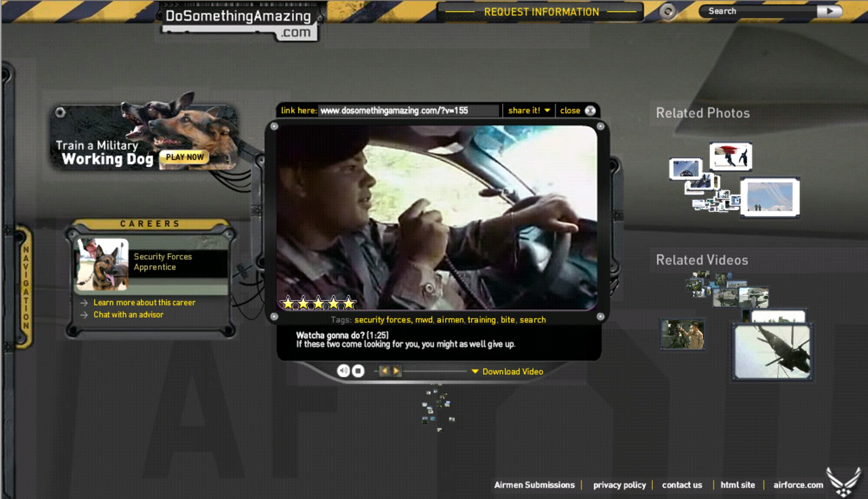The image size is (868, 499).
Task: Rate video with the third star
Action: tap(318, 303)
